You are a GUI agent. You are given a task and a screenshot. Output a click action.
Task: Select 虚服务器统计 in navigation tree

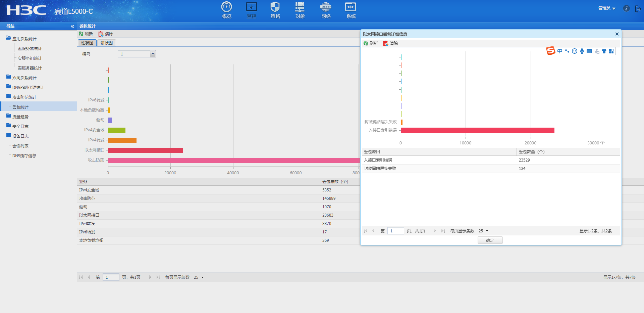[x=30, y=49]
